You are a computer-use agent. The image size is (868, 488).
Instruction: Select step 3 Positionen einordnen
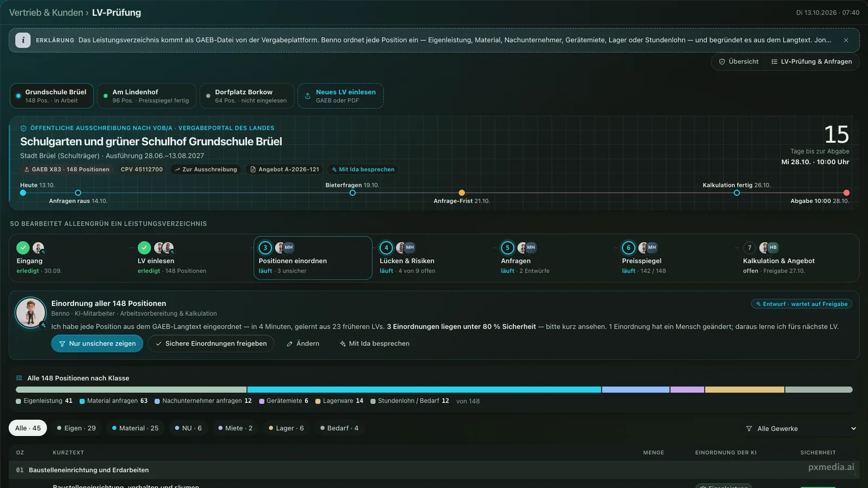coord(313,258)
